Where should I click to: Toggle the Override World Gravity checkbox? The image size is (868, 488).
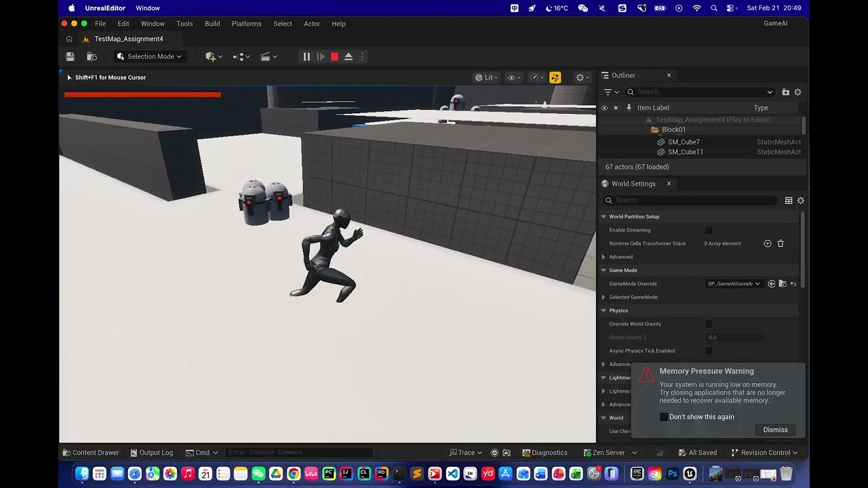pos(709,324)
